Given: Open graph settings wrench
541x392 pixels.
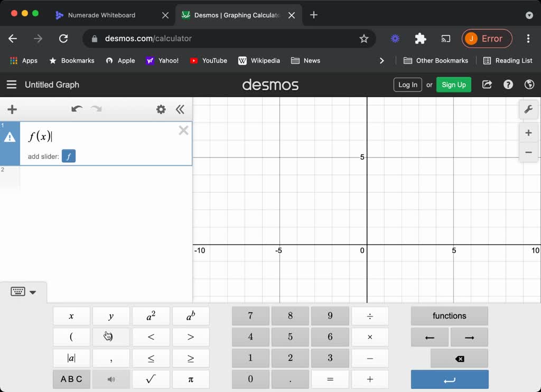Looking at the screenshot, I should pyautogui.click(x=528, y=110).
